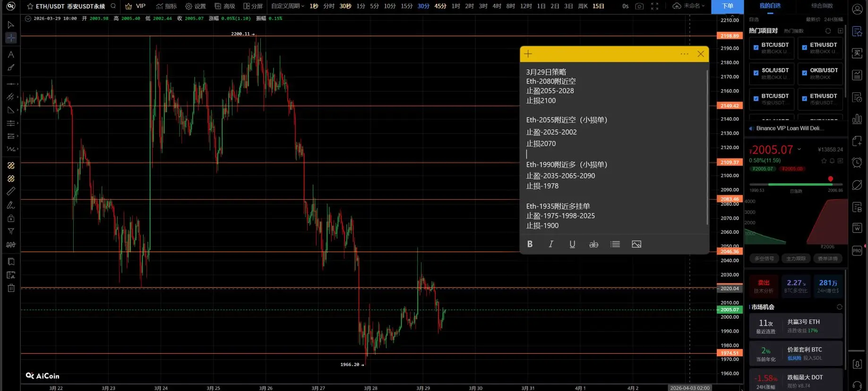The height and width of the screenshot is (391, 868).
Task: Favorite ETH/USDT with the star icon
Action: coord(30,6)
